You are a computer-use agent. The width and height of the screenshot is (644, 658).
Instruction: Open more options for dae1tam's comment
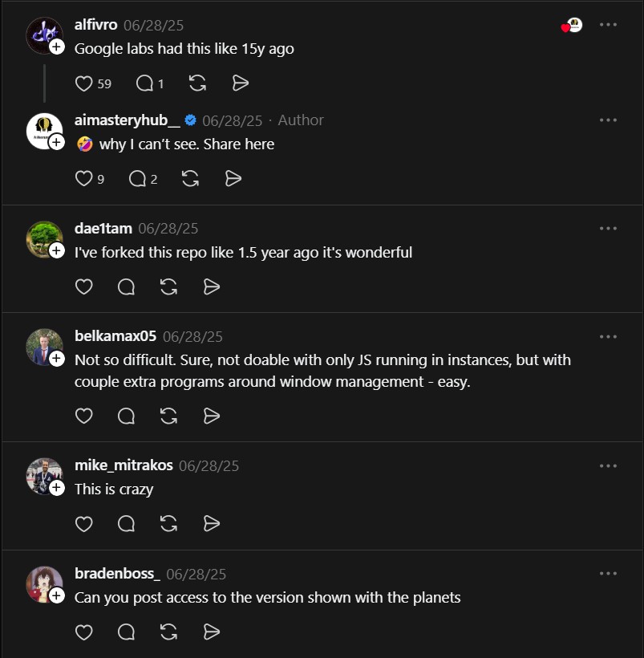point(608,229)
